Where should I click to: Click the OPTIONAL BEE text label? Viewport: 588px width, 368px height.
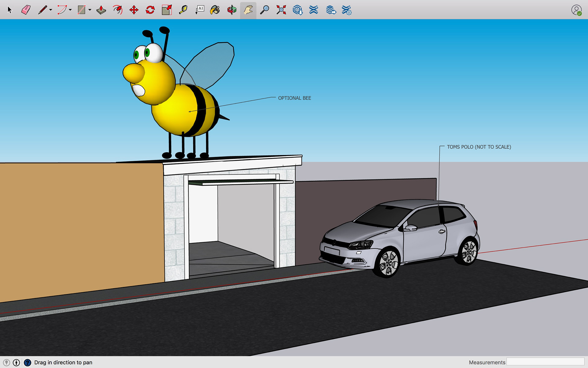tap(294, 98)
